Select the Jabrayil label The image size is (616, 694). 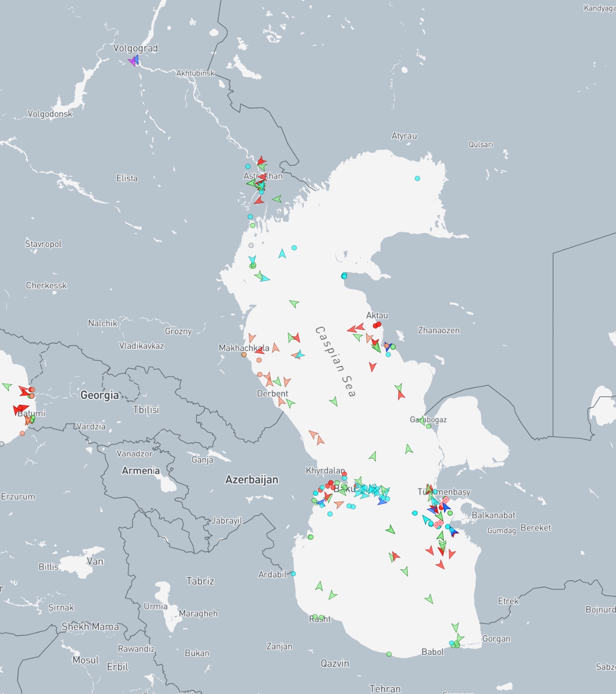(227, 520)
